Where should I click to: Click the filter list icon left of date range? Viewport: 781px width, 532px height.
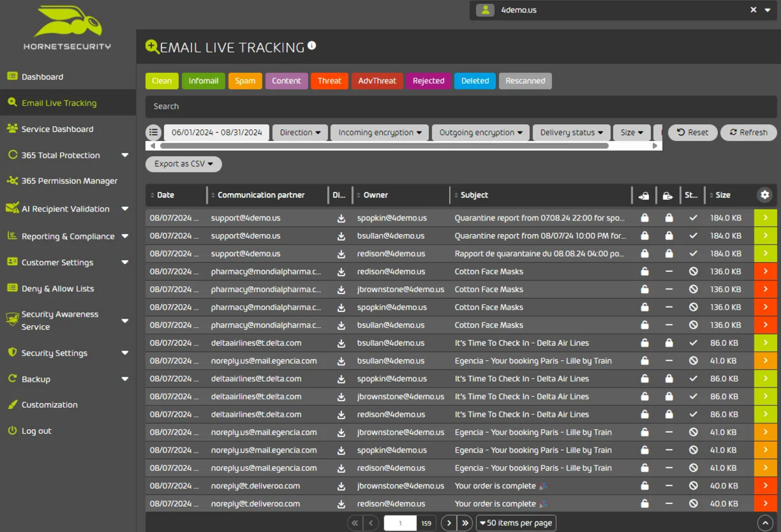[x=153, y=132]
